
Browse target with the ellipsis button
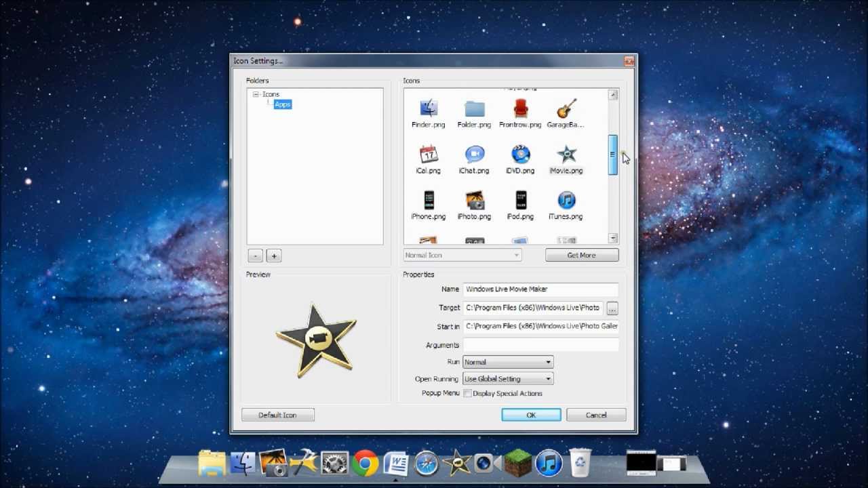click(612, 309)
